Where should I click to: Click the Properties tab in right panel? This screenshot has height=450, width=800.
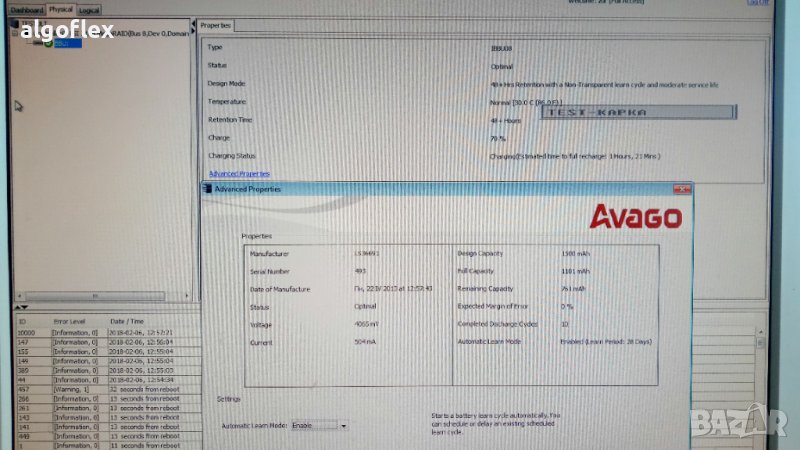[x=216, y=25]
